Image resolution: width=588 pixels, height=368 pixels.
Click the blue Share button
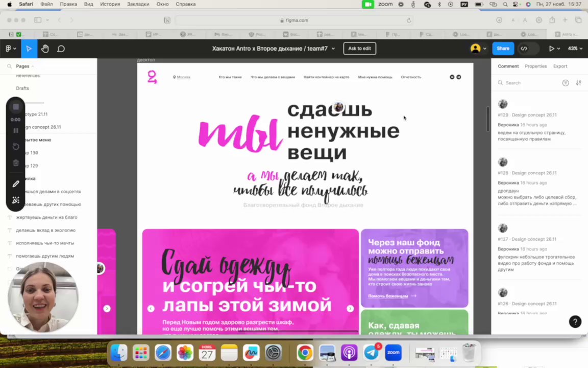point(503,49)
